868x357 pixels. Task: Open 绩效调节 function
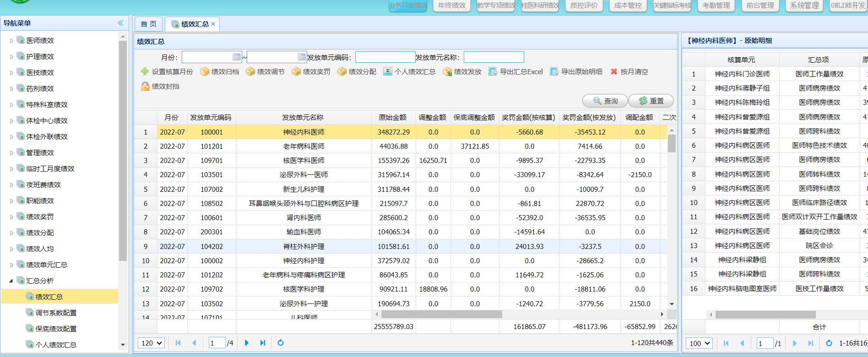tap(266, 72)
